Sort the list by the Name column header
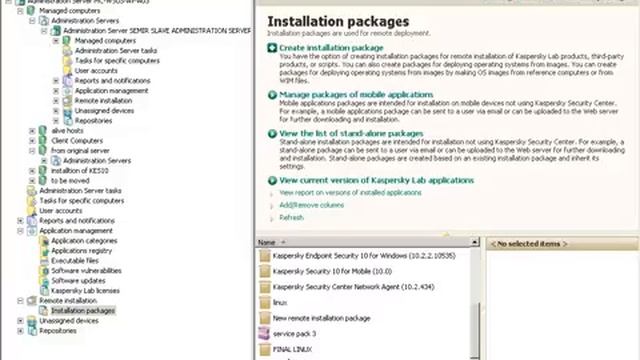640x360 pixels. point(363,242)
